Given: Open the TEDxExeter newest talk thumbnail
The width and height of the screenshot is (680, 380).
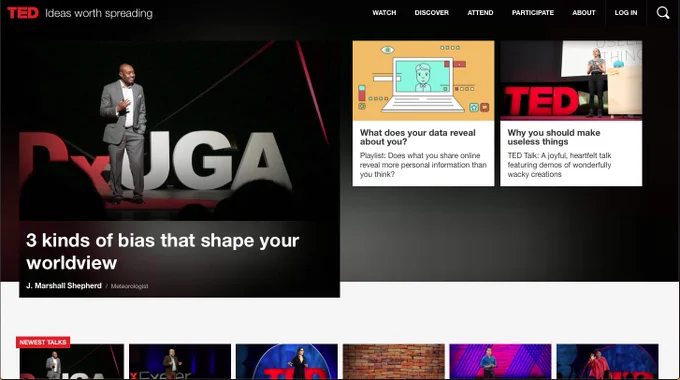Looking at the screenshot, I should [180, 361].
